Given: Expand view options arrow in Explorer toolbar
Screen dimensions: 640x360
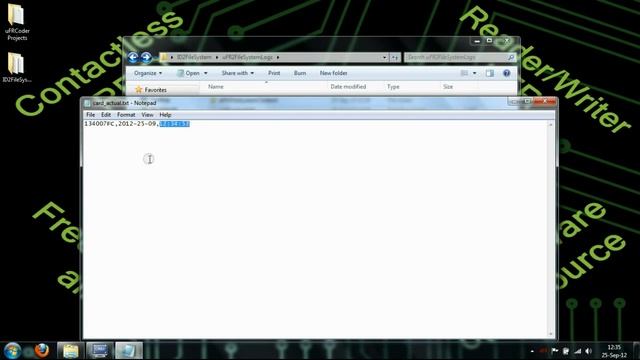Looking at the screenshot, I should point(474,73).
